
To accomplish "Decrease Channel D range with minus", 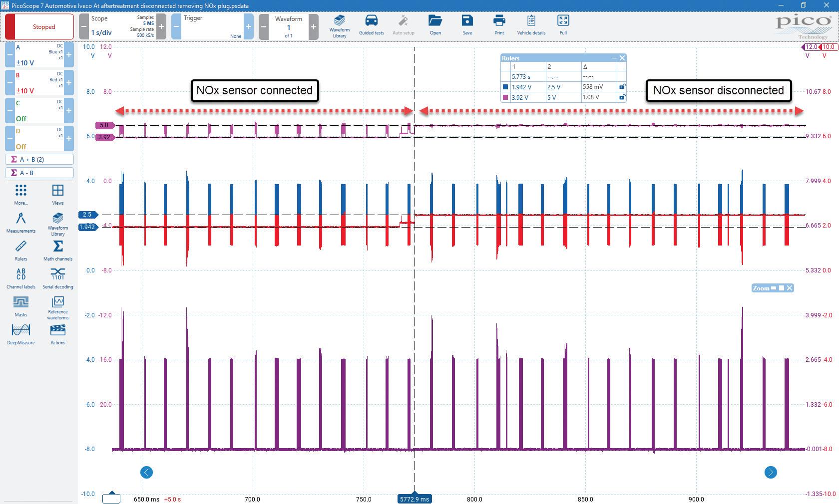I will coord(10,139).
